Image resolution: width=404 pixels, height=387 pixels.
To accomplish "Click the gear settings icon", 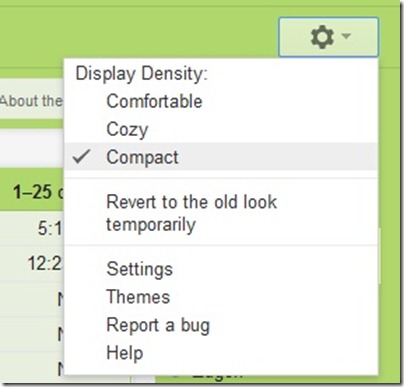I will [x=322, y=37].
